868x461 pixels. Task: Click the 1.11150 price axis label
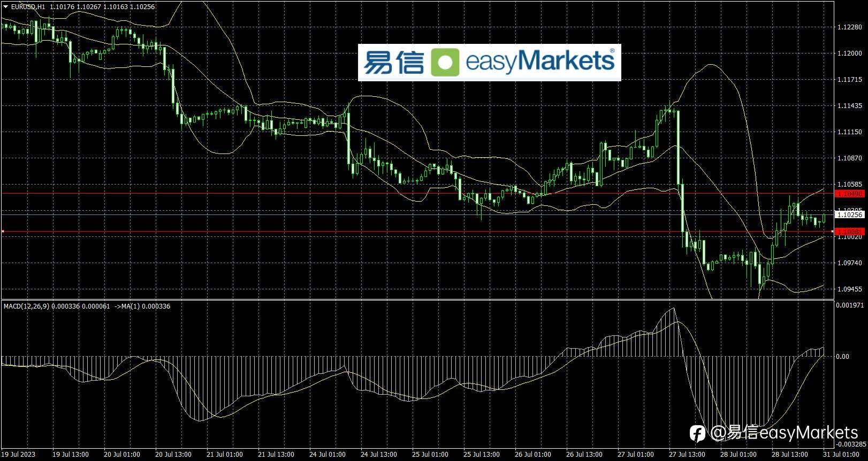[x=849, y=132]
